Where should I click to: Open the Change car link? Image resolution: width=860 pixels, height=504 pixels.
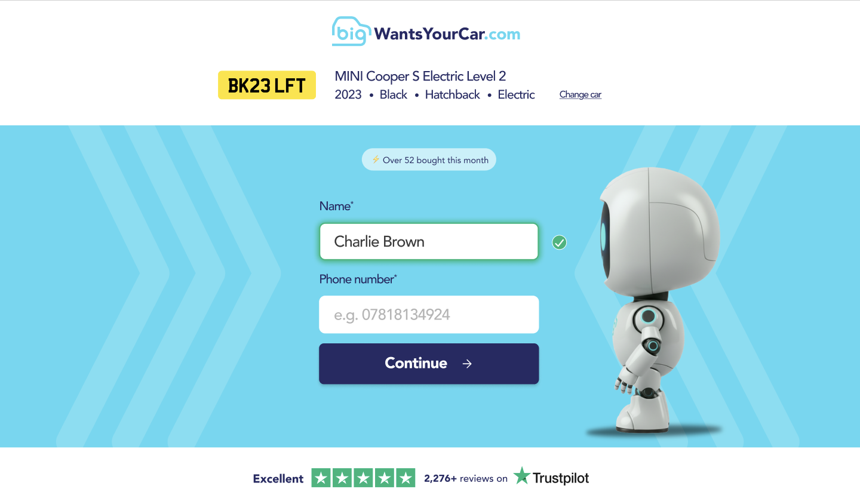[x=580, y=94]
